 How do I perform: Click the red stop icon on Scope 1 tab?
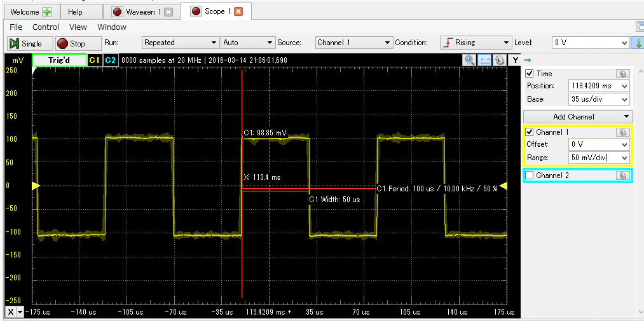[196, 11]
